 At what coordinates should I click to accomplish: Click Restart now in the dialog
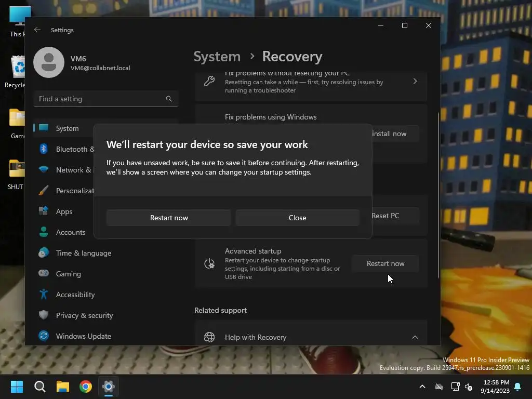(169, 218)
